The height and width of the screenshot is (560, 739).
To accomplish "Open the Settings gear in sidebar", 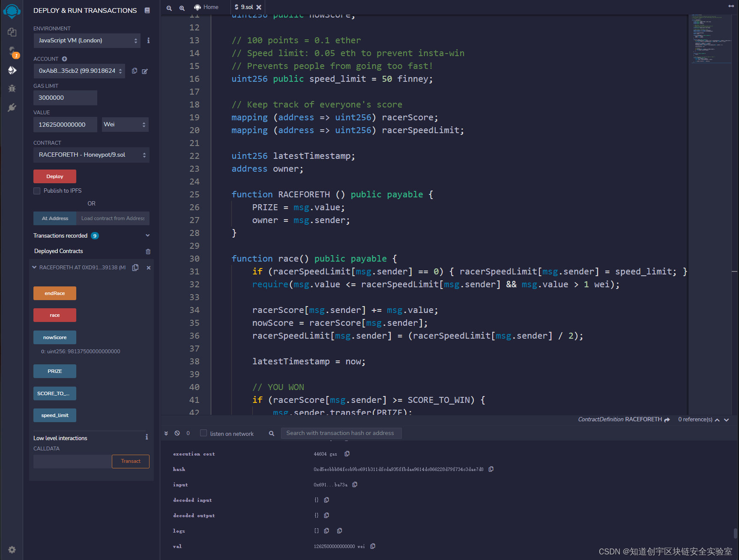I will pos(12,550).
